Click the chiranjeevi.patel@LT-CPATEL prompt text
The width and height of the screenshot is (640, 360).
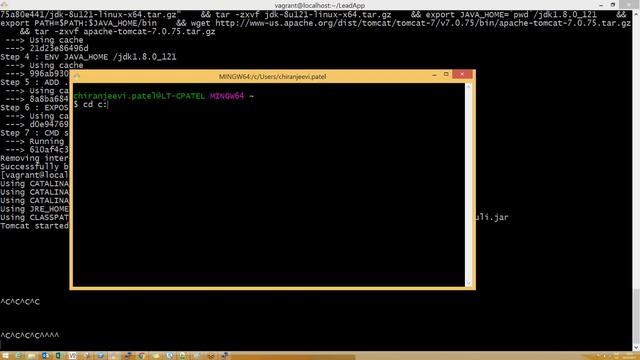click(139, 96)
